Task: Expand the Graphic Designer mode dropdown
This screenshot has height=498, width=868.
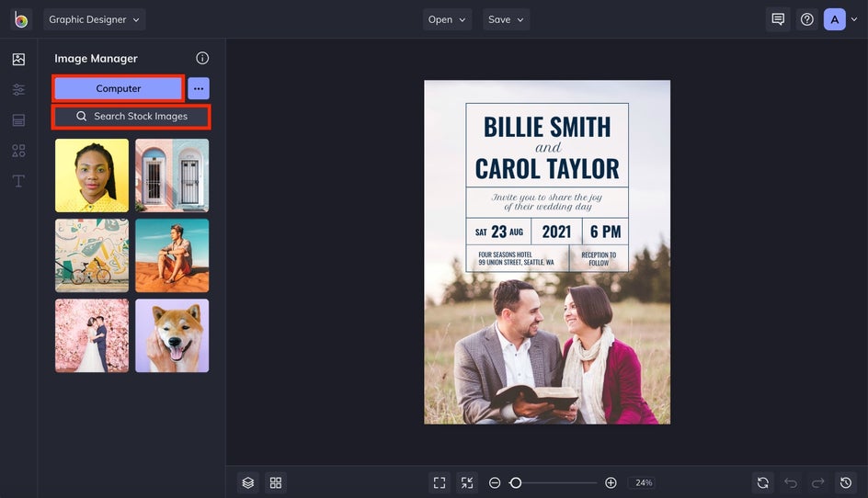Action: 94,19
